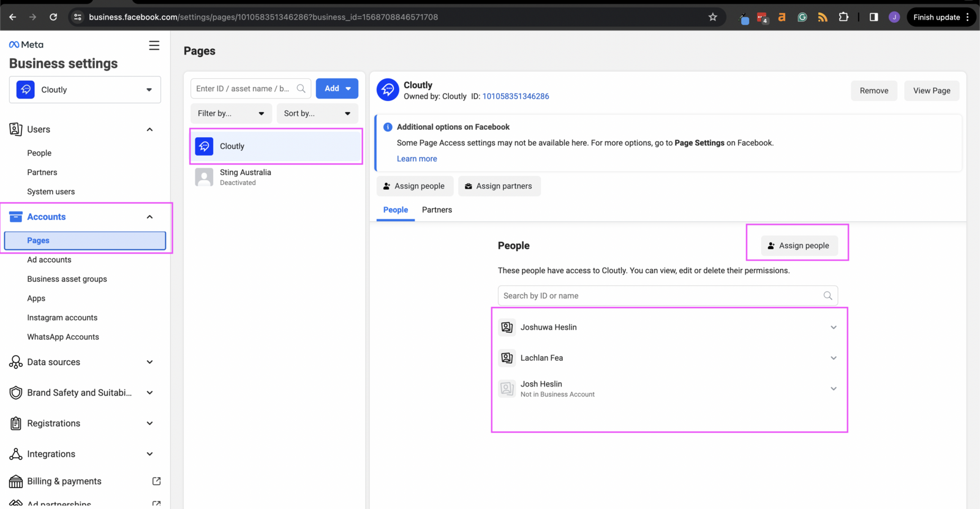Click the RSS feed extension icon
The height and width of the screenshot is (509, 980).
pyautogui.click(x=823, y=17)
